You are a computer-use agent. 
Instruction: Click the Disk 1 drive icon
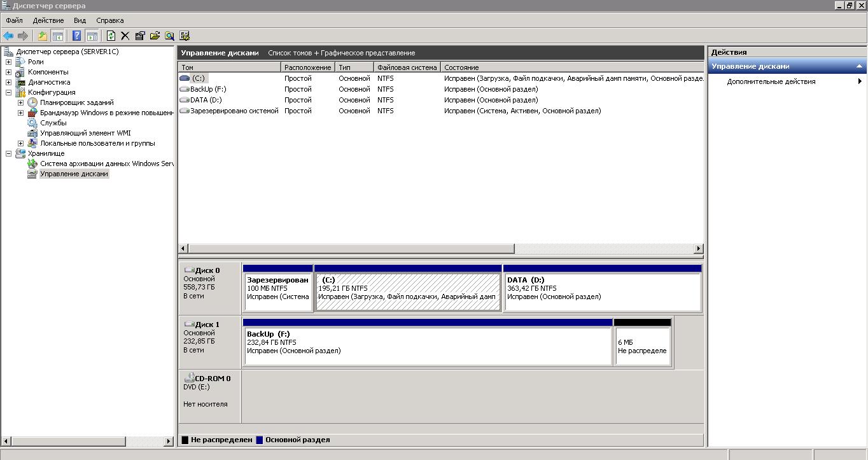(x=189, y=324)
